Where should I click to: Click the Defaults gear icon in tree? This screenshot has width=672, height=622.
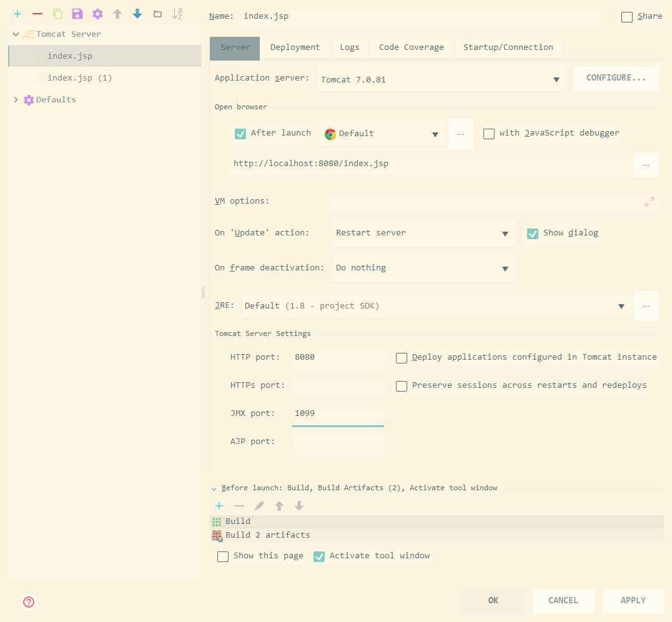coord(29,100)
